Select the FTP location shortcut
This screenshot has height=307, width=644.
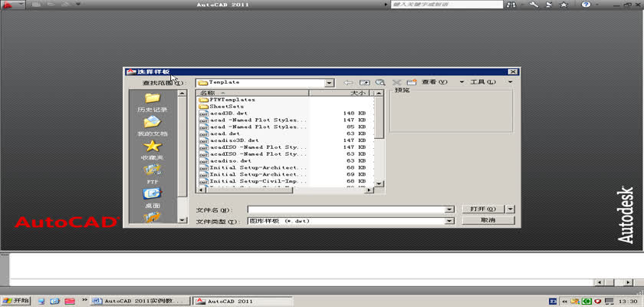(152, 173)
